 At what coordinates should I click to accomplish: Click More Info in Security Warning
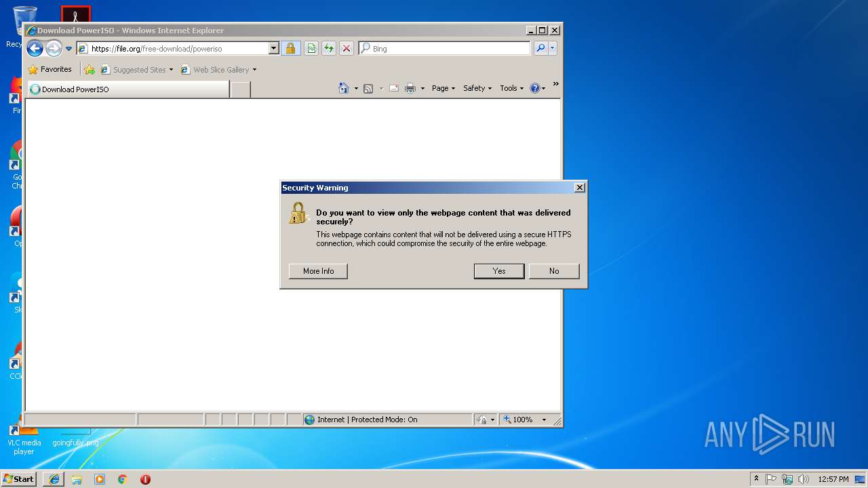pos(318,271)
